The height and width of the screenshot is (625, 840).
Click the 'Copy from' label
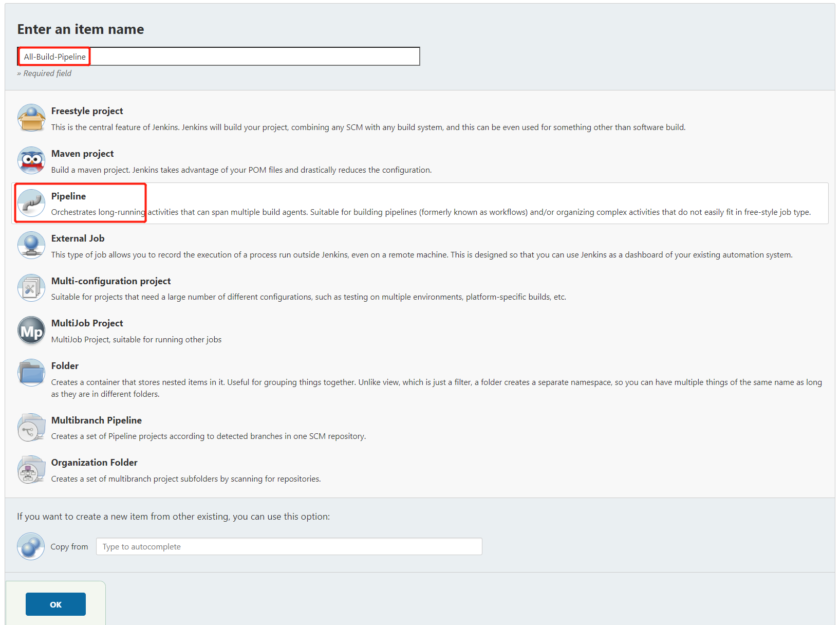pos(69,547)
